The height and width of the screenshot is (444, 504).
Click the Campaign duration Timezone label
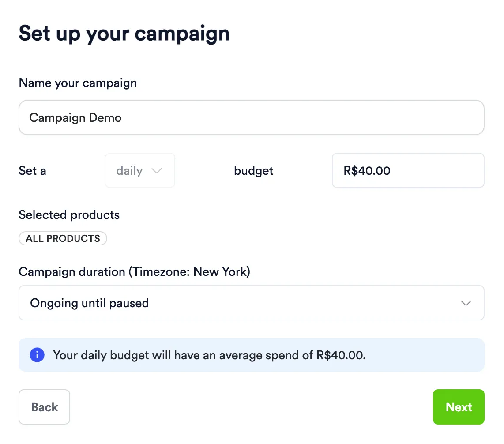coord(134,272)
